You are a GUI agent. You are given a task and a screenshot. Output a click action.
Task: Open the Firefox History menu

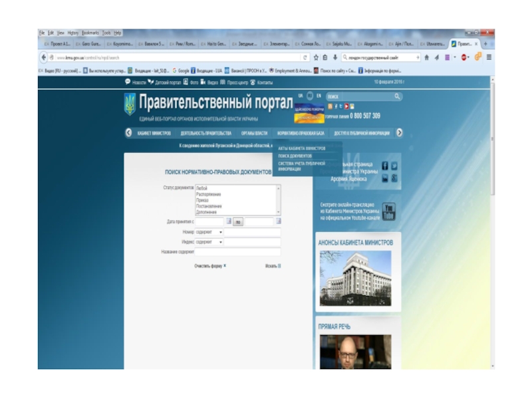(x=72, y=33)
